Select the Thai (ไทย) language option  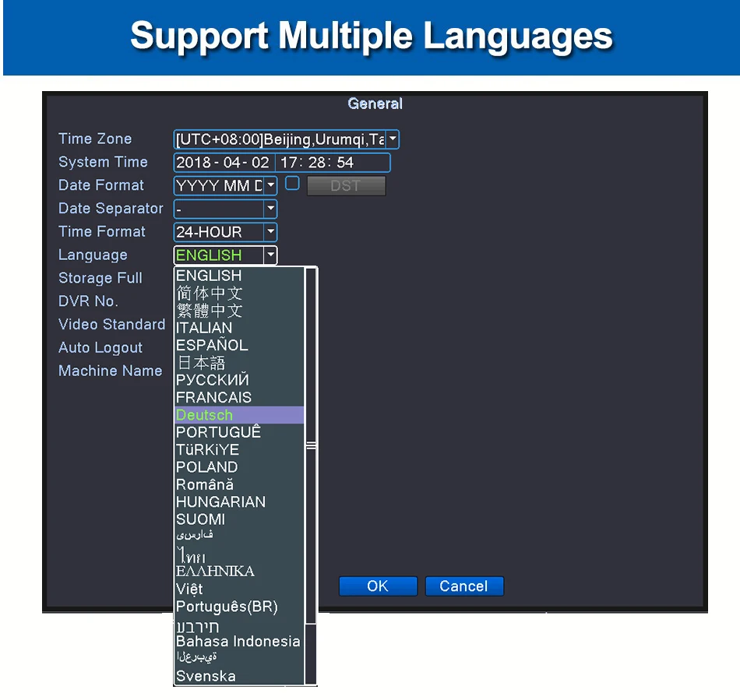click(x=239, y=554)
